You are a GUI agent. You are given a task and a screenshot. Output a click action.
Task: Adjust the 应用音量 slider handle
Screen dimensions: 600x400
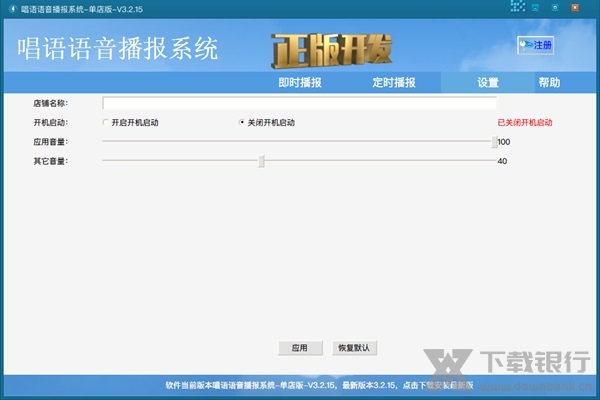pyautogui.click(x=494, y=142)
